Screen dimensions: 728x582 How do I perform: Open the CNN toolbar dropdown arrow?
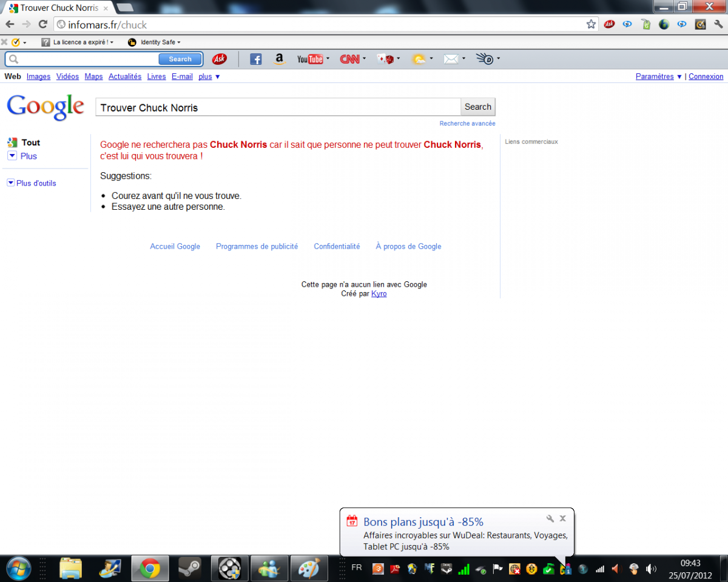tap(364, 59)
